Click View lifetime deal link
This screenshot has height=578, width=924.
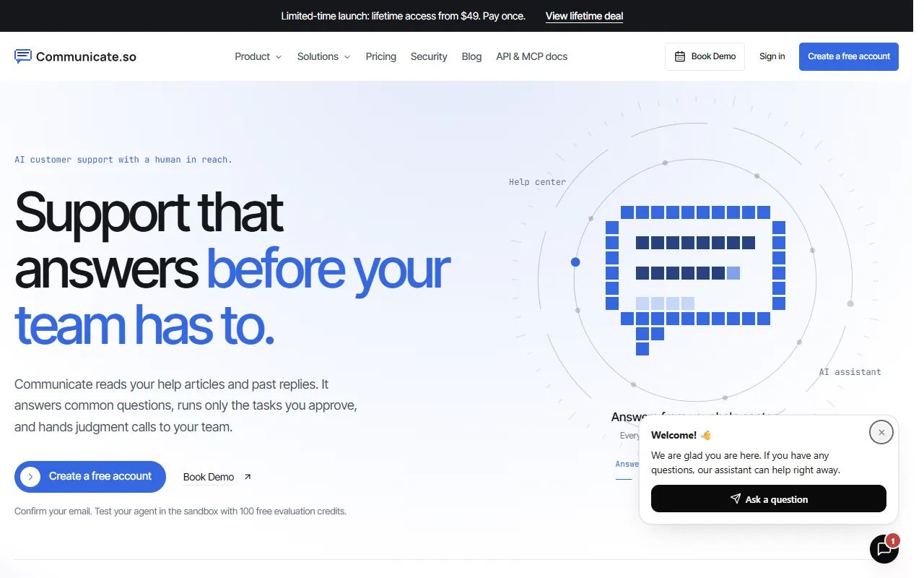tap(585, 16)
